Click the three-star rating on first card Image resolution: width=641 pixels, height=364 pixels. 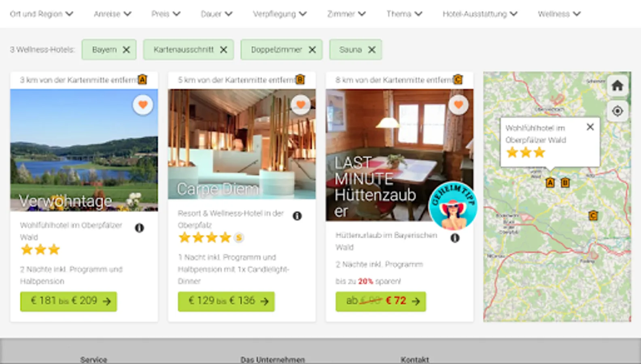(x=40, y=250)
